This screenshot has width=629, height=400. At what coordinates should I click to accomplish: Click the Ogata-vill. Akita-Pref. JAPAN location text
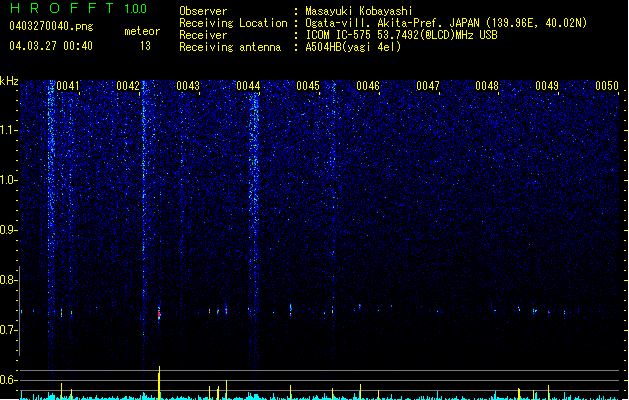(x=446, y=23)
